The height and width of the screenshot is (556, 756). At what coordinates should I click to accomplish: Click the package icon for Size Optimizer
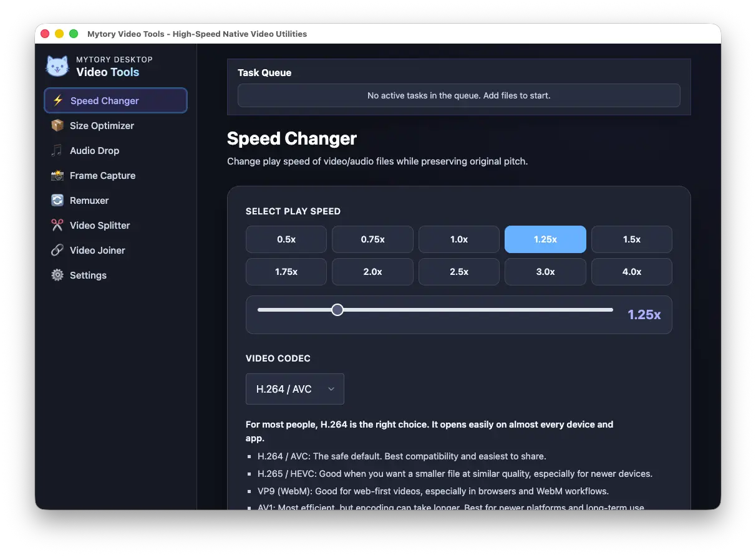tap(57, 125)
